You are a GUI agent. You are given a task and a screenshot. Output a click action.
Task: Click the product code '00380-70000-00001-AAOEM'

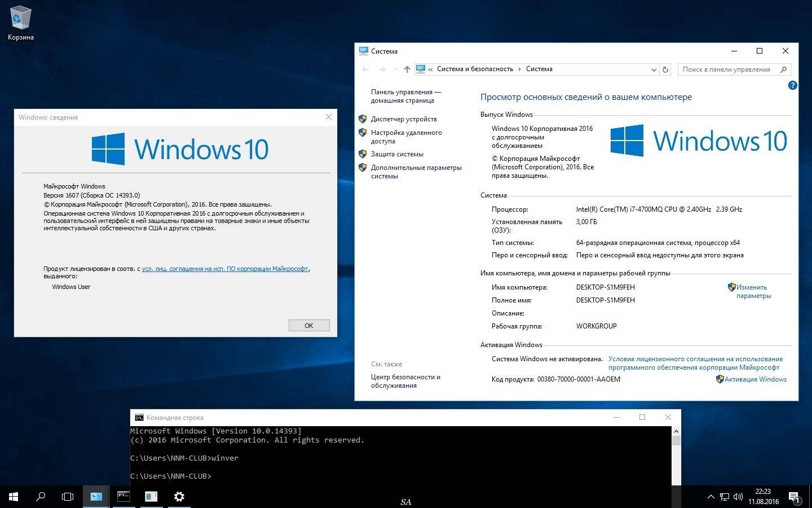click(579, 379)
